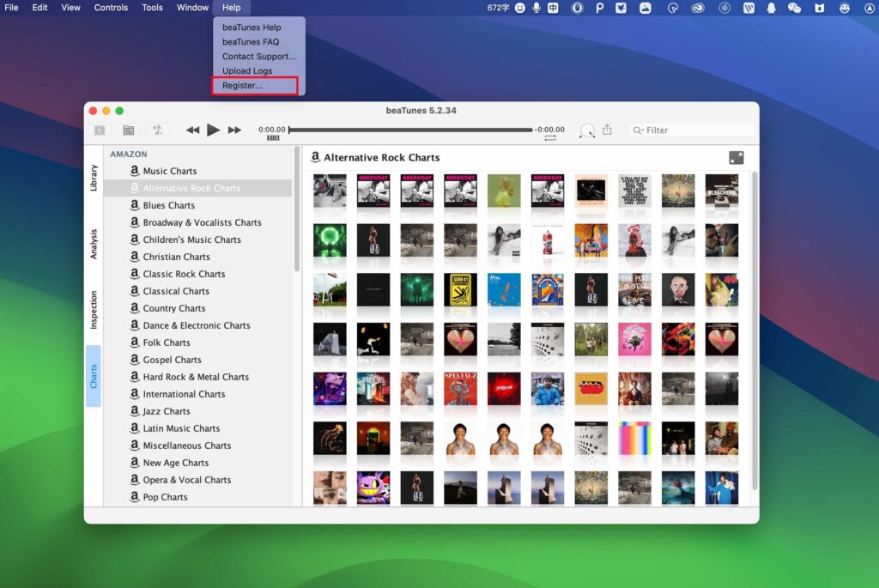This screenshot has width=879, height=588.
Task: Open the Tools menu
Action: tap(152, 8)
